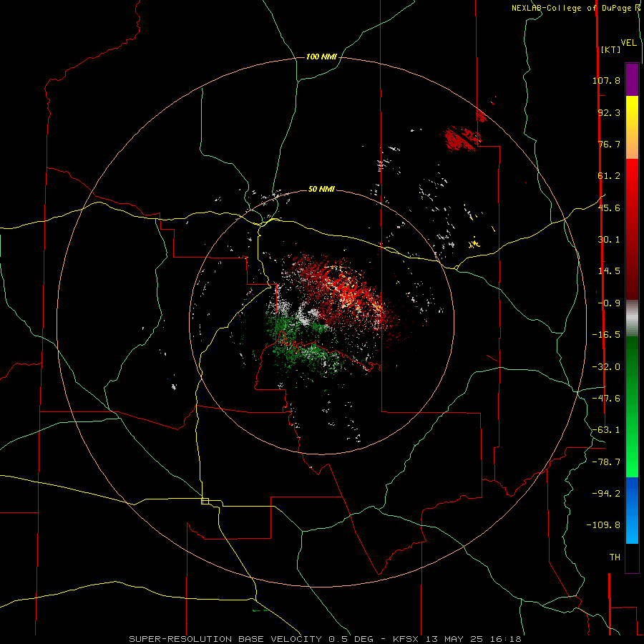The width and height of the screenshot is (644, 644).
Task: Click the 50 NMI range ring label
Action: pos(321,189)
